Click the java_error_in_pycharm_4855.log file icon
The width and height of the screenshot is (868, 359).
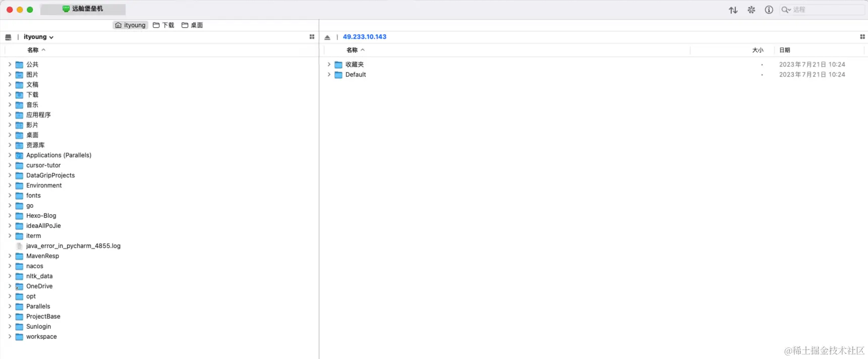pos(19,246)
